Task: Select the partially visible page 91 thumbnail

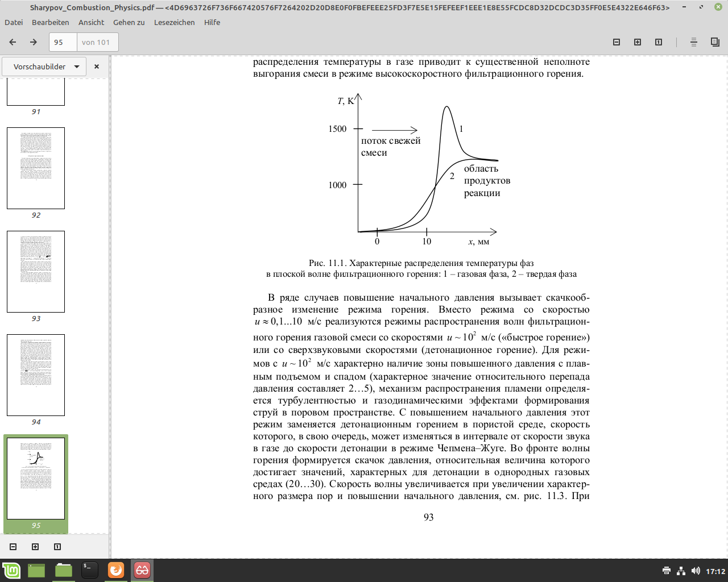Action: (36, 92)
